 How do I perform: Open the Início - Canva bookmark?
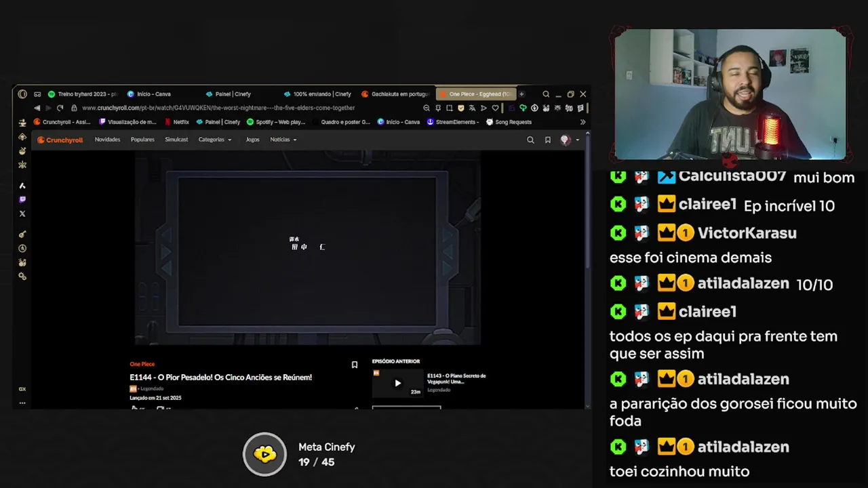point(398,122)
